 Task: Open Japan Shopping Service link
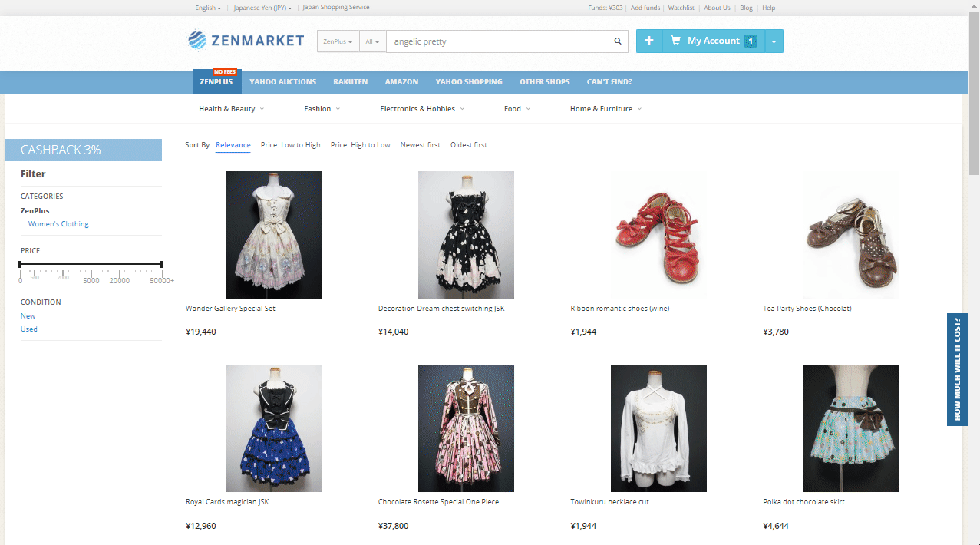tap(336, 8)
